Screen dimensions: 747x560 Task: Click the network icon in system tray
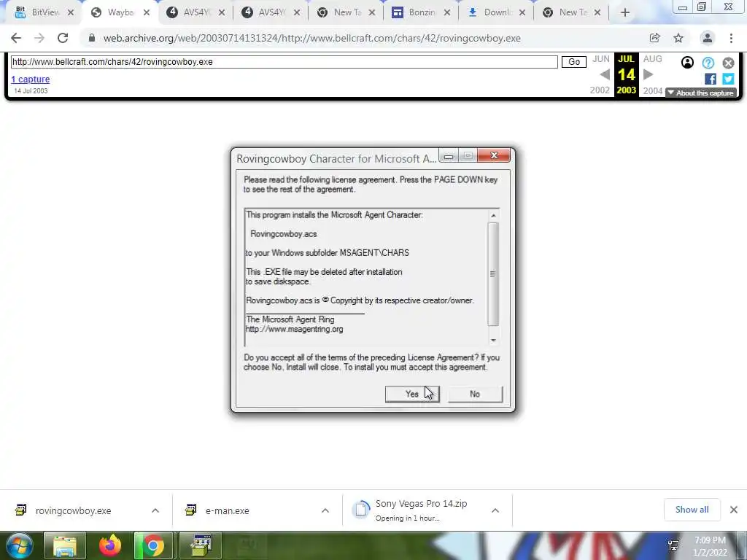click(x=673, y=545)
